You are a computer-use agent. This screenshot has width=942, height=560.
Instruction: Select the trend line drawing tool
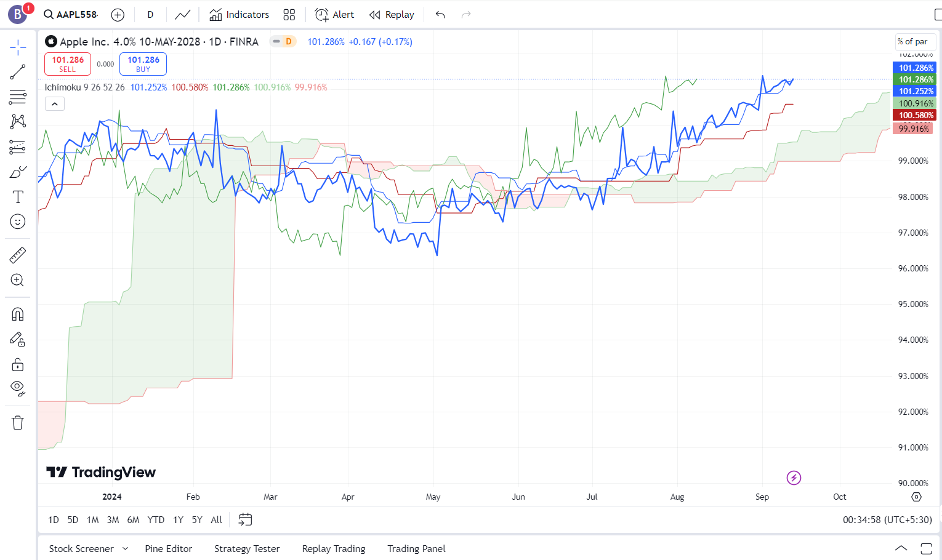[x=18, y=72]
